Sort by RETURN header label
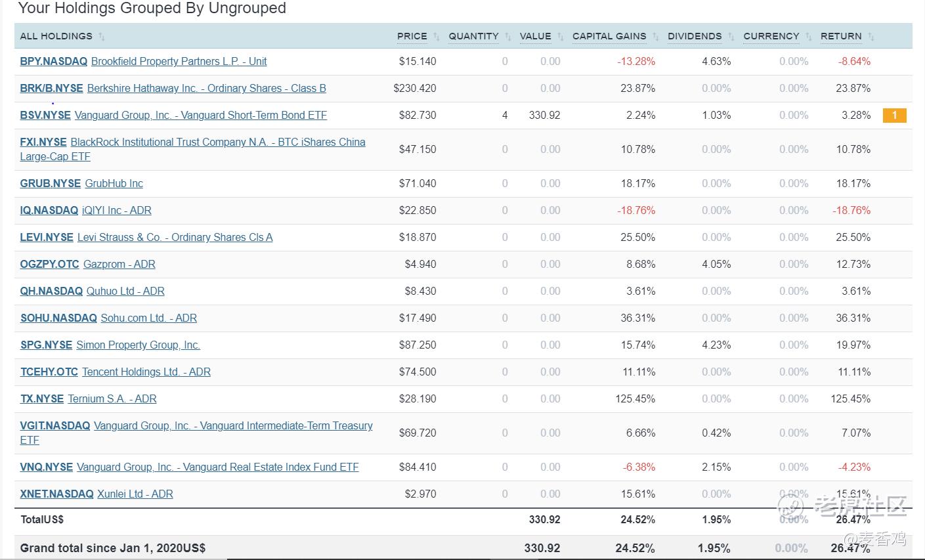The image size is (925, 560). 841,36
